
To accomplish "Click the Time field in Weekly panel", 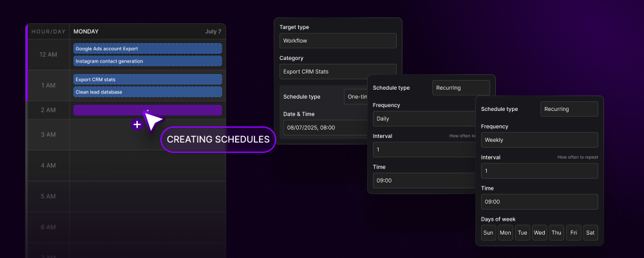I will [x=540, y=202].
